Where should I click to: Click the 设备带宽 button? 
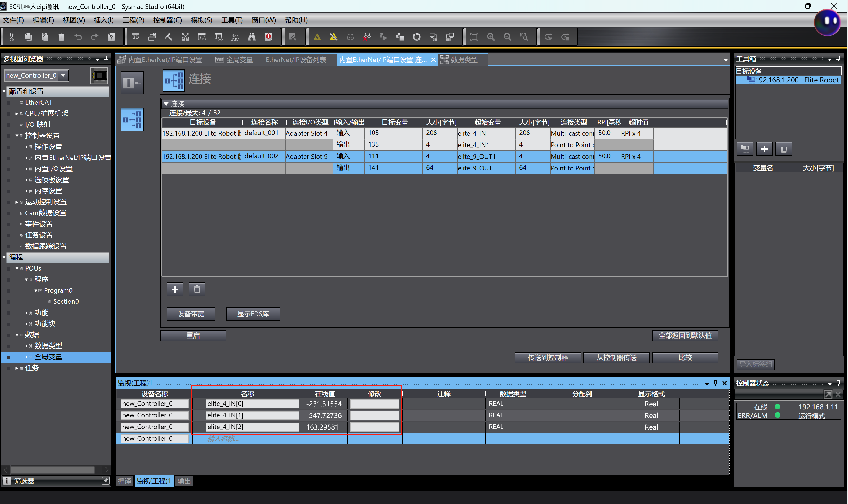point(191,314)
